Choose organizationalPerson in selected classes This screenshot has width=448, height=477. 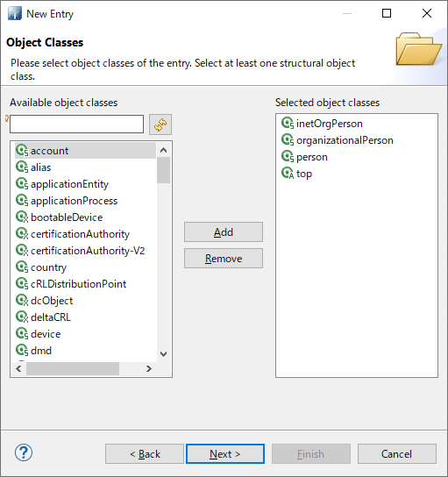[x=345, y=140]
